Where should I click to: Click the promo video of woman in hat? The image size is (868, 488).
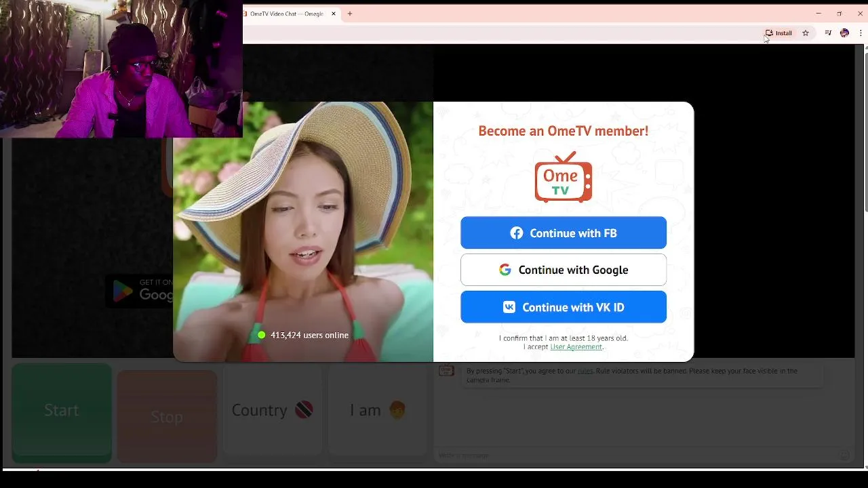[x=303, y=232]
